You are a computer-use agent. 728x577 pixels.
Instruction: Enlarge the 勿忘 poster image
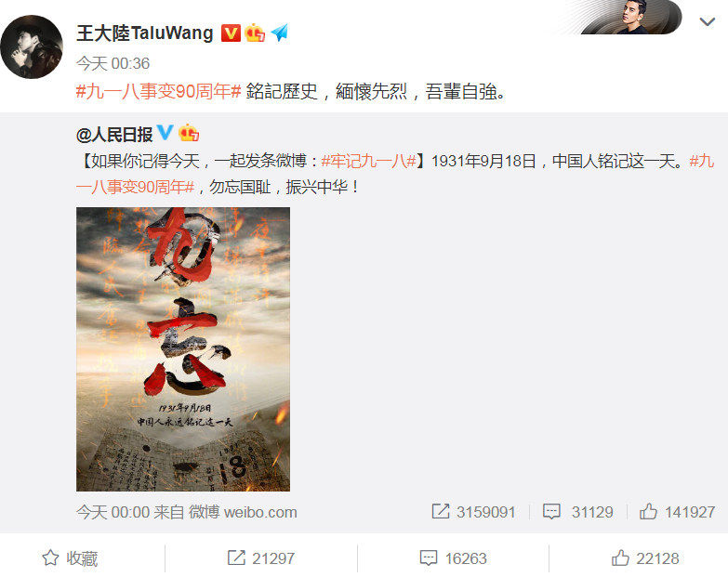click(x=183, y=349)
